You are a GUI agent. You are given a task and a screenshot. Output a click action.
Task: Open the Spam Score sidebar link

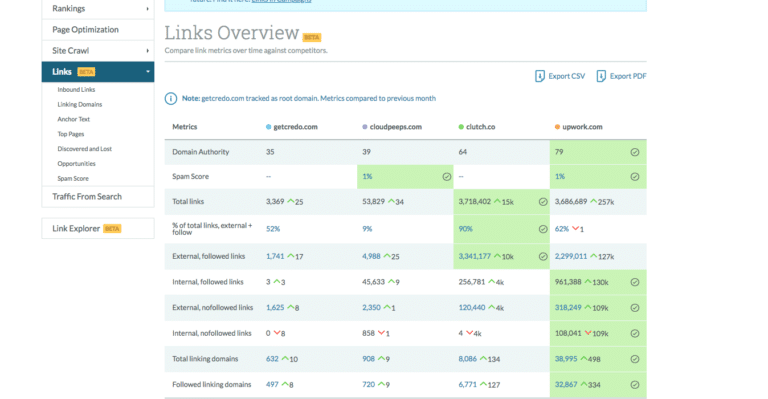coord(73,179)
